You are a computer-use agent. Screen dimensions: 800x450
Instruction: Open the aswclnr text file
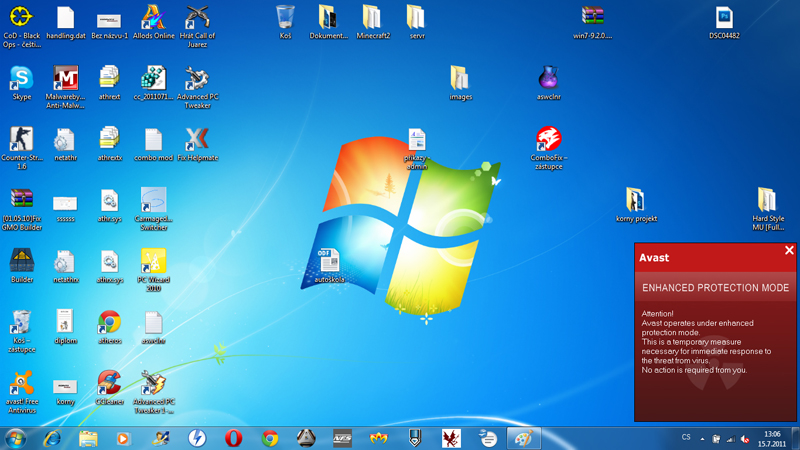pyautogui.click(x=153, y=322)
